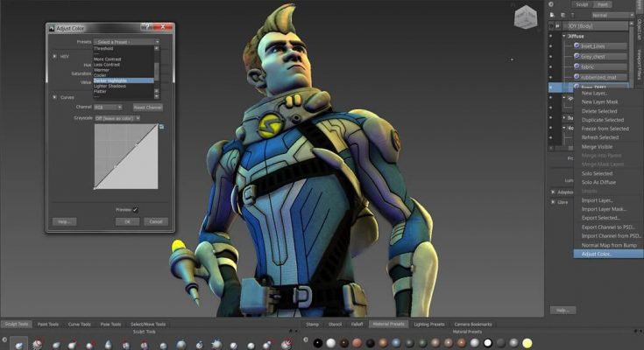This screenshot has width=644, height=350.
Task: Click the Reset Channel button
Action: click(x=148, y=108)
